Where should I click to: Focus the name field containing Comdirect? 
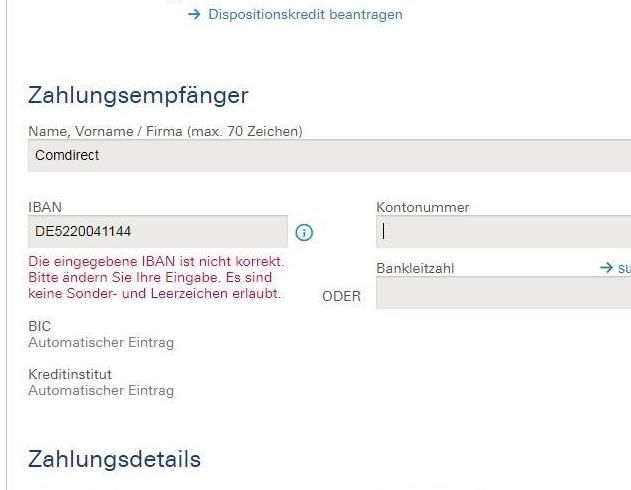(x=329, y=156)
